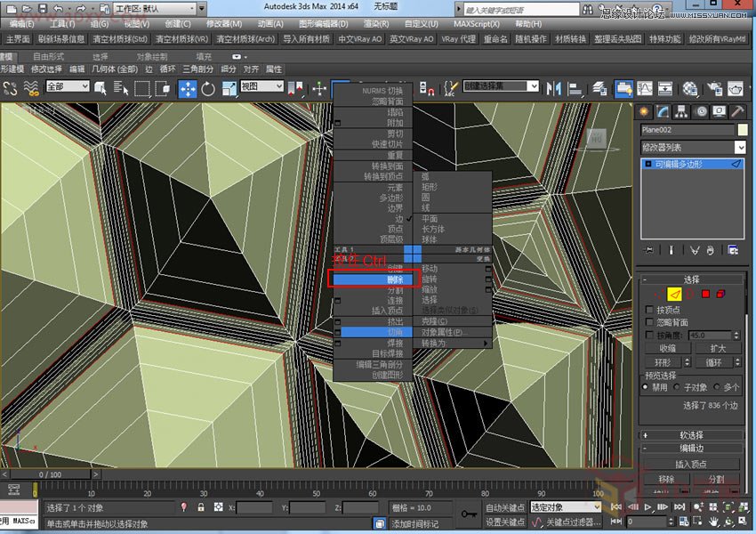Toggle the selection lock padlock icon
Image resolution: width=756 pixels, height=534 pixels.
point(201,507)
